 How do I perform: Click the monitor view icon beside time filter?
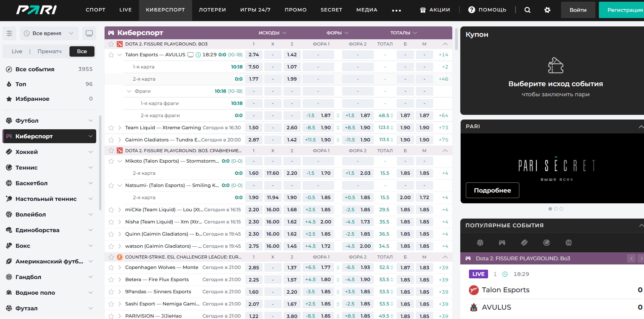point(89,33)
